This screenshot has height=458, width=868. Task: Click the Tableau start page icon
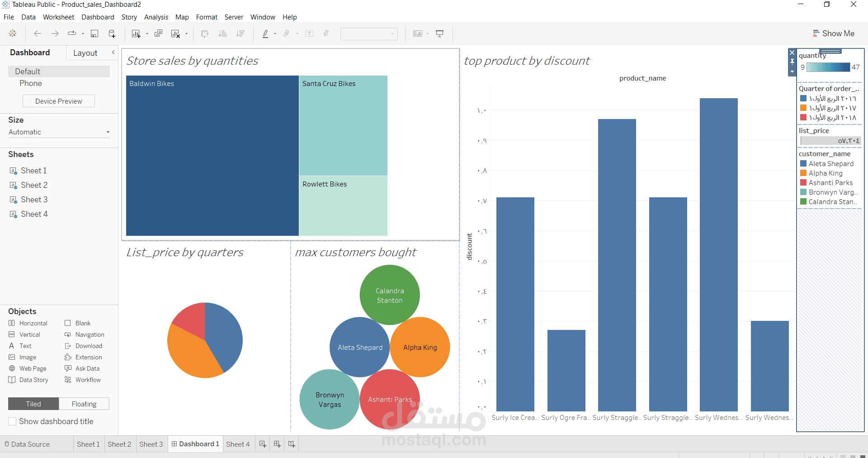click(13, 33)
